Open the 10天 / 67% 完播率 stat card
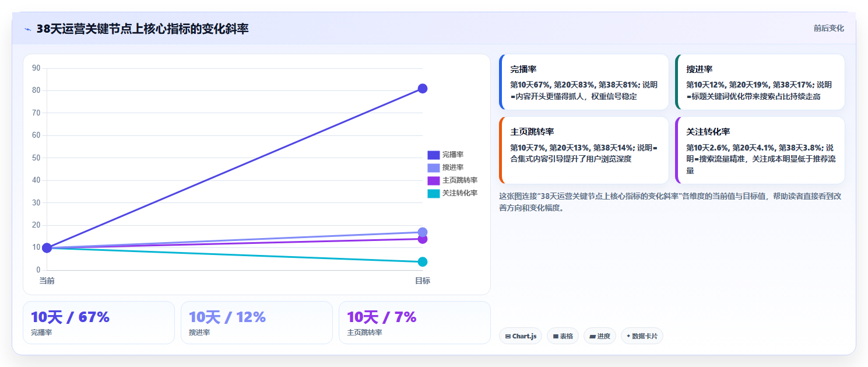The width and height of the screenshot is (868, 367). pyautogui.click(x=99, y=323)
